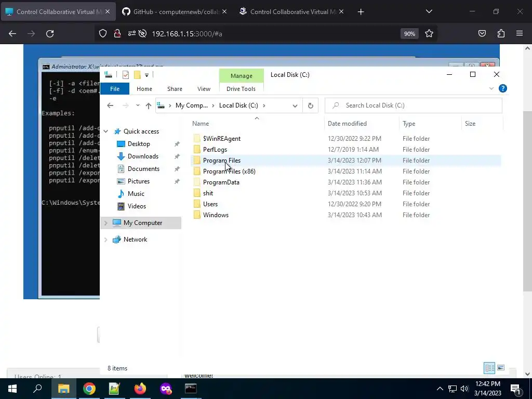Open the Firefox hamburger application menu
The image size is (532, 399).
coord(520,33)
